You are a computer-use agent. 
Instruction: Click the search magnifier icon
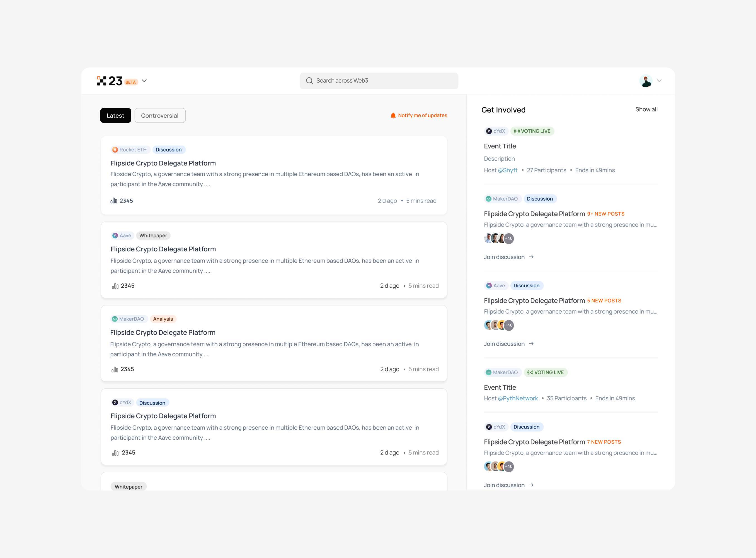[x=309, y=81]
